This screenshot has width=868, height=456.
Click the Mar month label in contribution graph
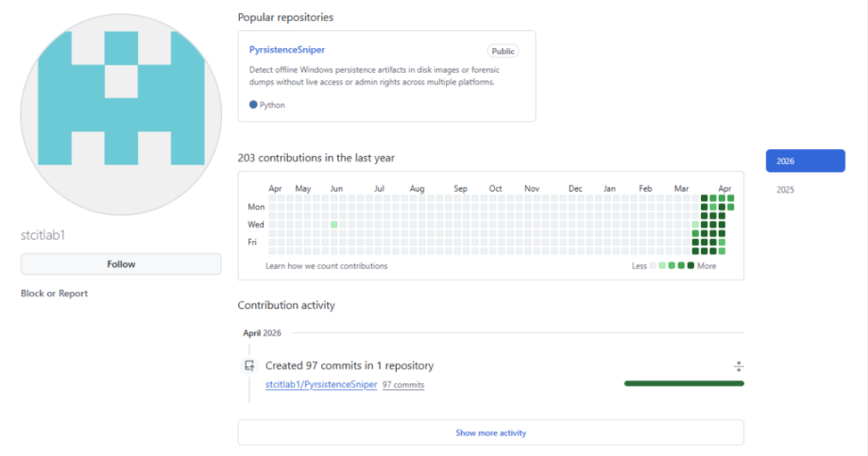point(681,189)
